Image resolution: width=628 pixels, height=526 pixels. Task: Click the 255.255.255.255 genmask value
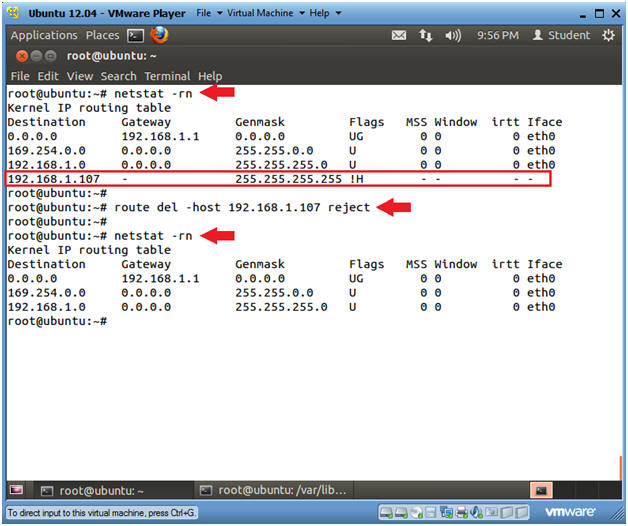[288, 179]
